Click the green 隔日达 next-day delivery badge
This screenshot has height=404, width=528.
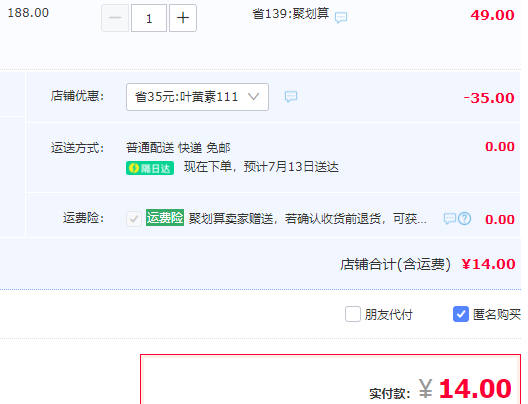pyautogui.click(x=150, y=168)
